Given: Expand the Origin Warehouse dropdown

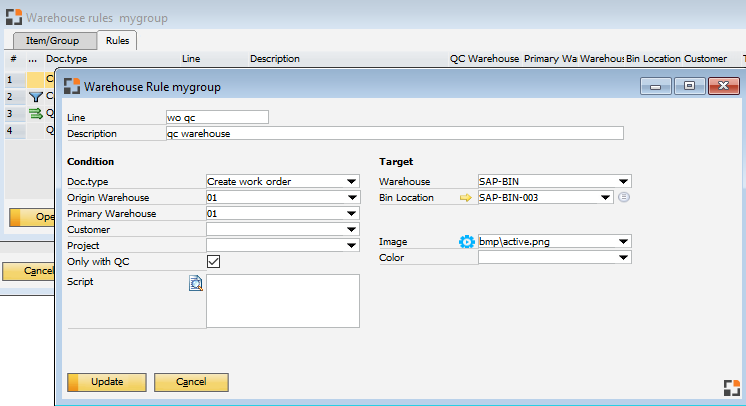Looking at the screenshot, I should coord(351,198).
